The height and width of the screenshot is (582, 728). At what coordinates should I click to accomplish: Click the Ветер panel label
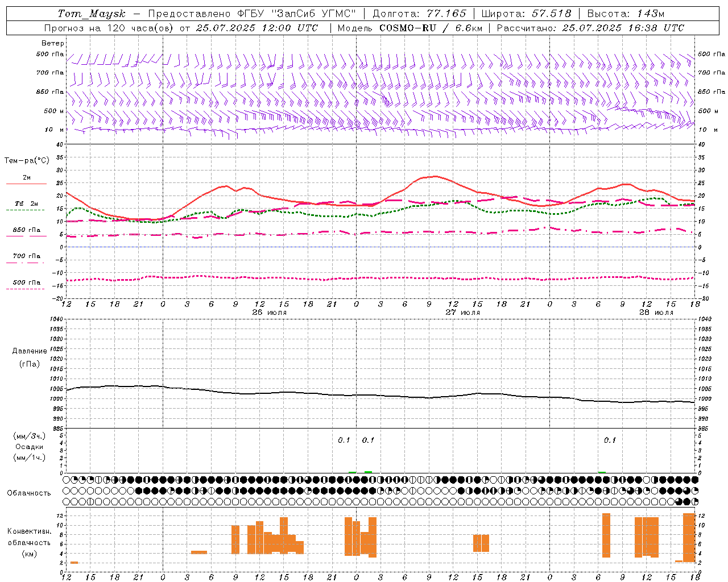click(x=53, y=43)
